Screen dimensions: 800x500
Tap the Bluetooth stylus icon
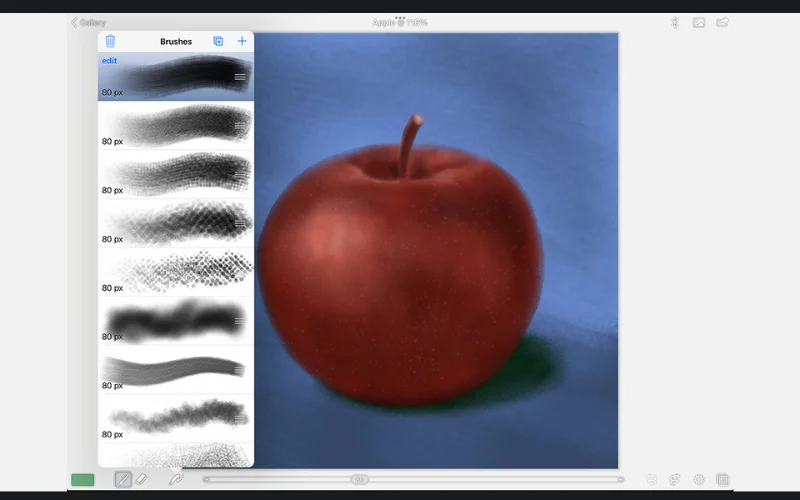click(x=674, y=22)
